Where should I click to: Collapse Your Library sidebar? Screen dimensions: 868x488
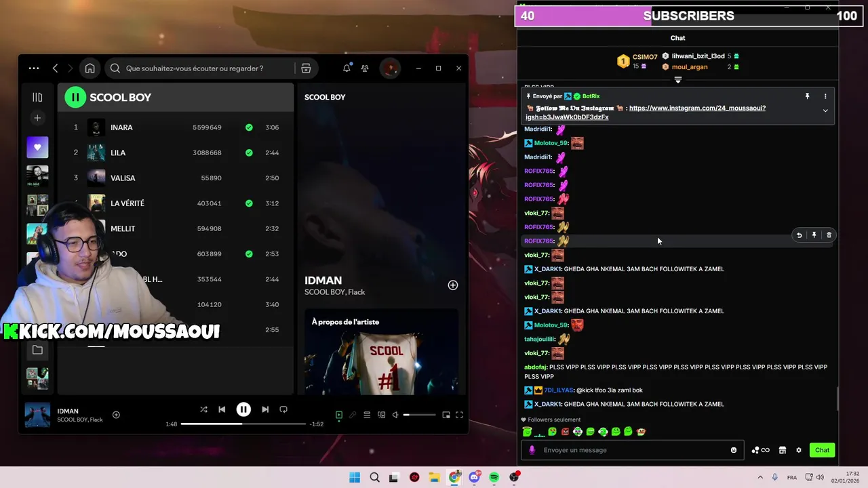tap(37, 97)
